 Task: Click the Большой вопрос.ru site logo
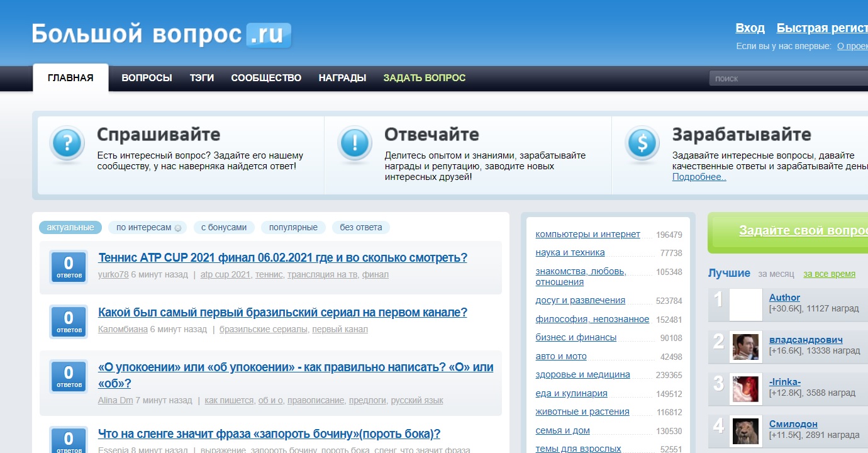tap(162, 35)
